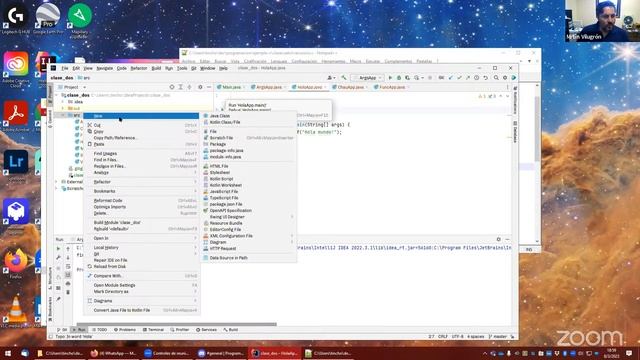Click the Git Commit checkmark icon

click(459, 78)
